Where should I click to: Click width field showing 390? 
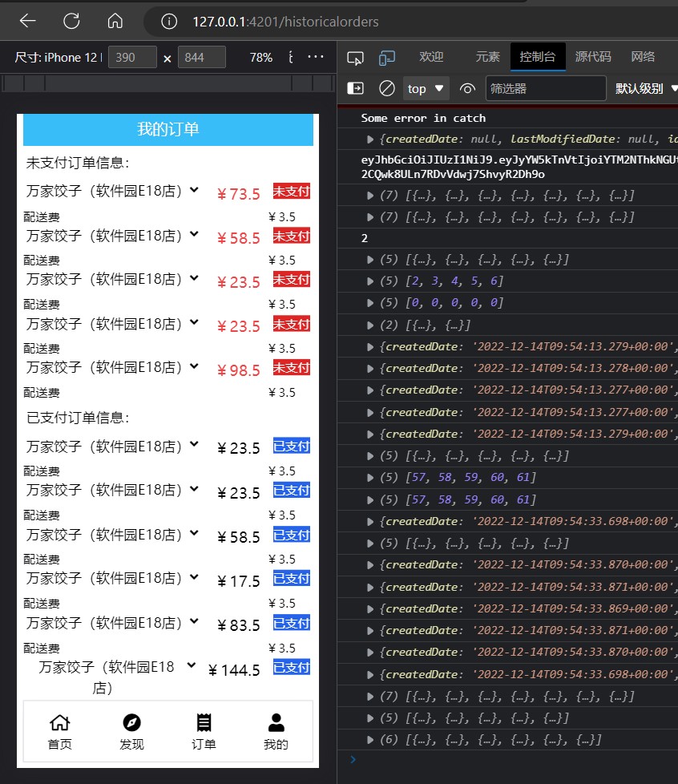click(x=132, y=57)
